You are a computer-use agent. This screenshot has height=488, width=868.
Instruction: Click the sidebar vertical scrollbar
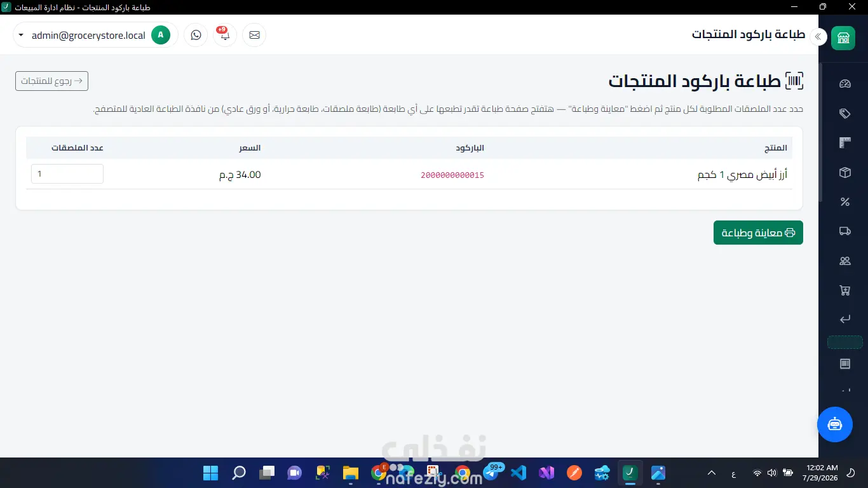[821, 133]
